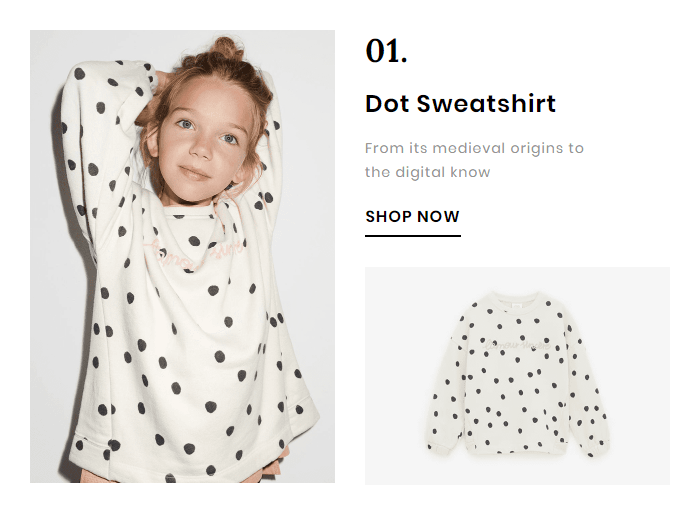700x515 pixels.
Task: Click the text line 'From its medieval origins to'
Action: click(474, 148)
